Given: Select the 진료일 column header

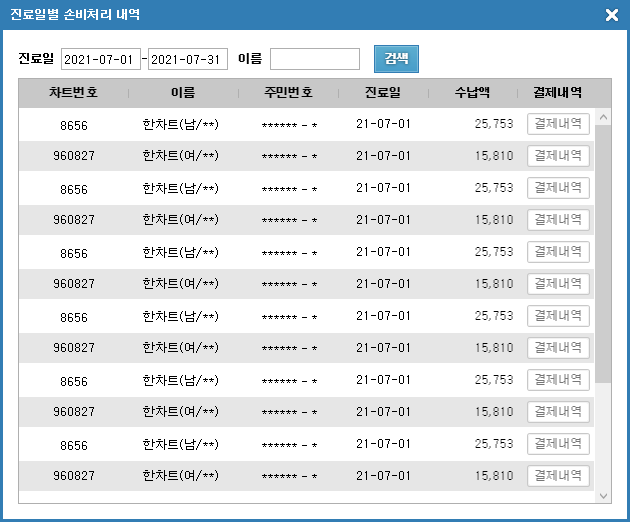Looking at the screenshot, I should click(383, 93).
